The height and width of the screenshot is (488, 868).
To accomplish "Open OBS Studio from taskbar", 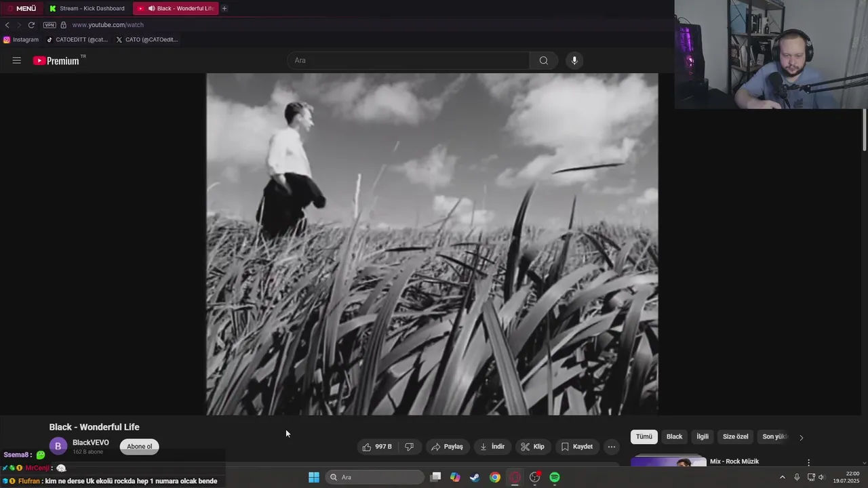I will [x=535, y=477].
